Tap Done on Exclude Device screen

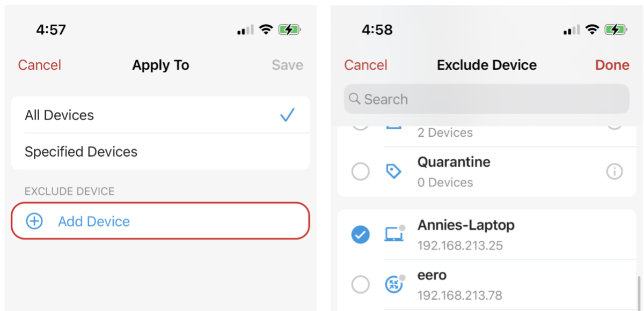click(612, 65)
